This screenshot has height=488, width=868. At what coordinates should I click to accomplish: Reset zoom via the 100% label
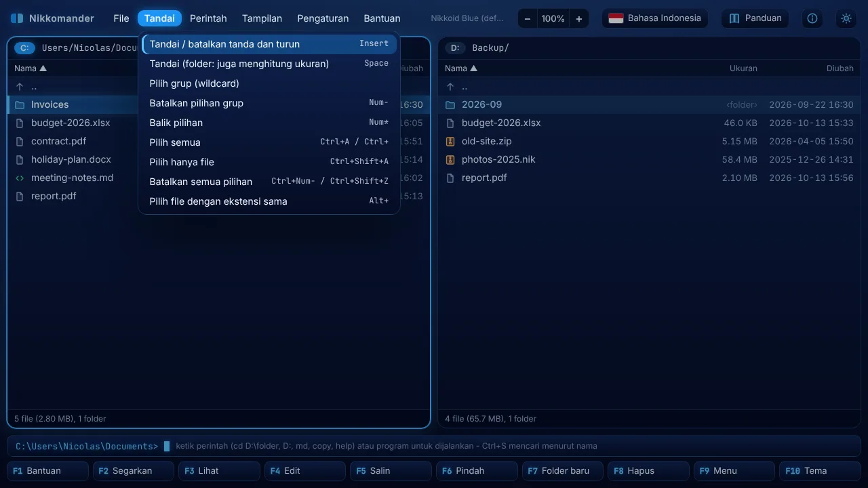(x=553, y=19)
